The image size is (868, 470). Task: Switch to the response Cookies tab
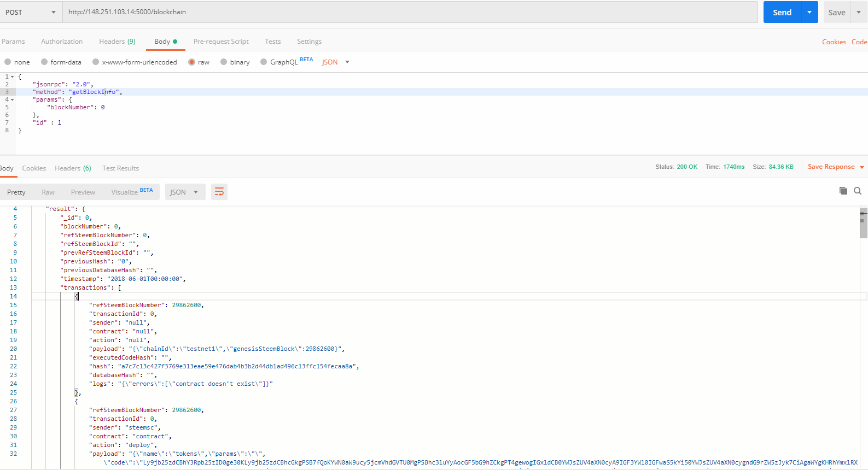point(34,168)
